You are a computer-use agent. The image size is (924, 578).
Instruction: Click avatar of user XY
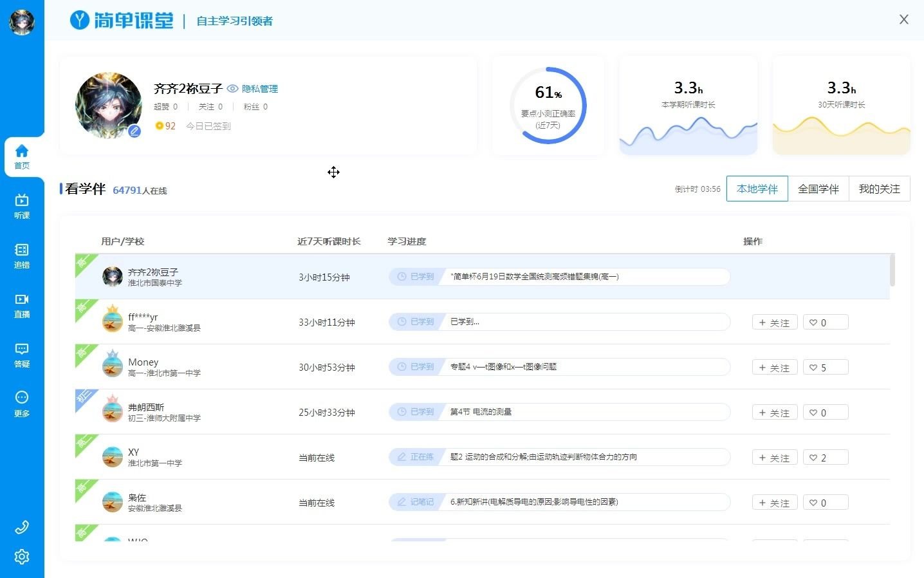[113, 456]
